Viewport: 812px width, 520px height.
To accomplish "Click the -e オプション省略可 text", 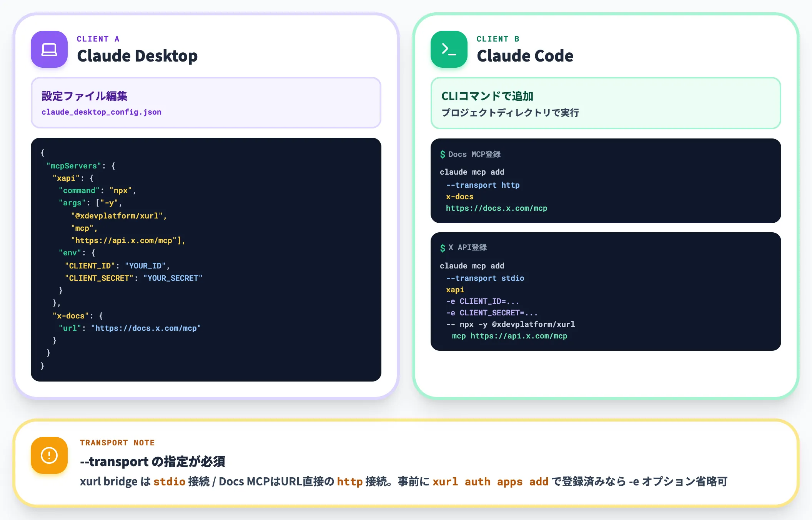I will [x=679, y=482].
